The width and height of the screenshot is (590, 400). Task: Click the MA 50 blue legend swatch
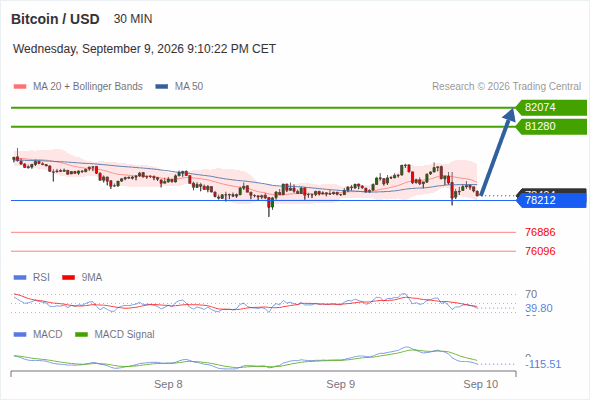point(162,87)
